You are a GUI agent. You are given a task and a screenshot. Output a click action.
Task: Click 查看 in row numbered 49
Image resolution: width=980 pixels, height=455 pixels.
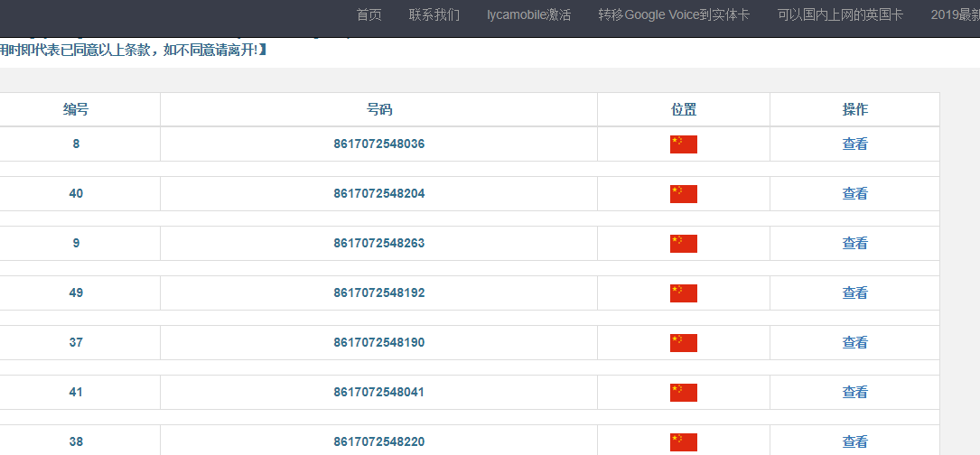(x=854, y=293)
